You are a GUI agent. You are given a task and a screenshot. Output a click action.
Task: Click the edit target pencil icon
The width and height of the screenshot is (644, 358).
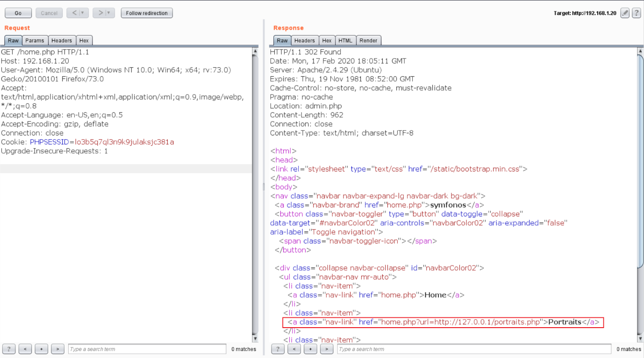click(625, 13)
